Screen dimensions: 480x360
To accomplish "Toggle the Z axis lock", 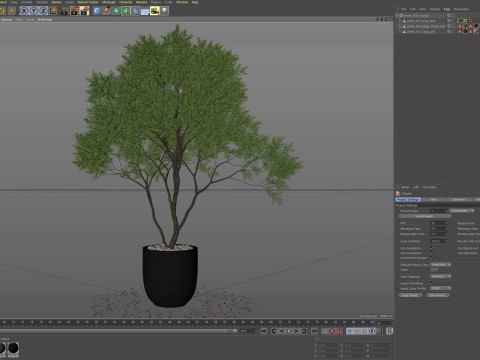I will pos(43,11).
